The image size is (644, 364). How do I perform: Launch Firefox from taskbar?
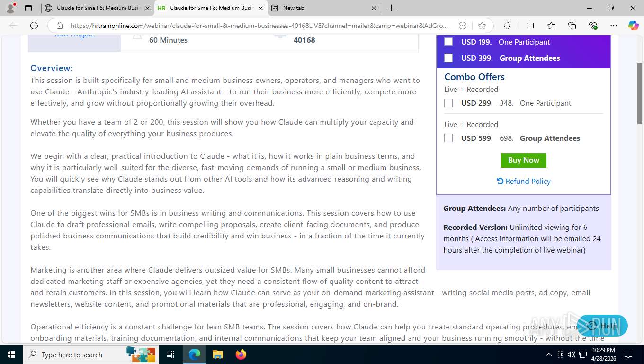pyautogui.click(x=241, y=355)
